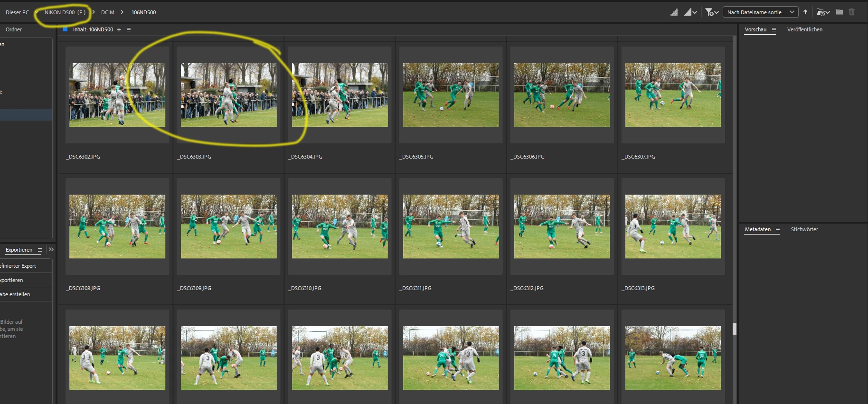Select thumbnail _DSC6305.JPG
This screenshot has width=868, height=404.
pyautogui.click(x=451, y=95)
